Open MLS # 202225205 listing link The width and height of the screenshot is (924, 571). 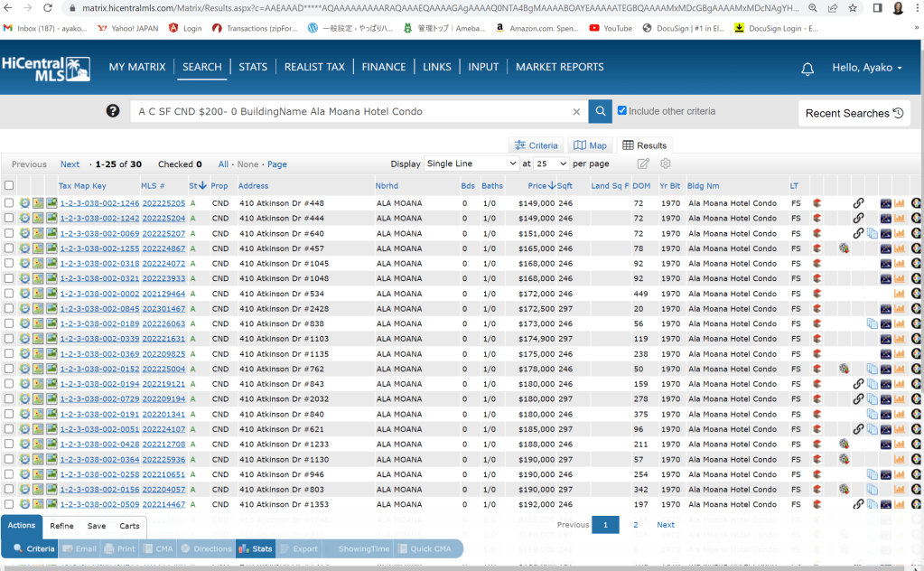coord(163,203)
